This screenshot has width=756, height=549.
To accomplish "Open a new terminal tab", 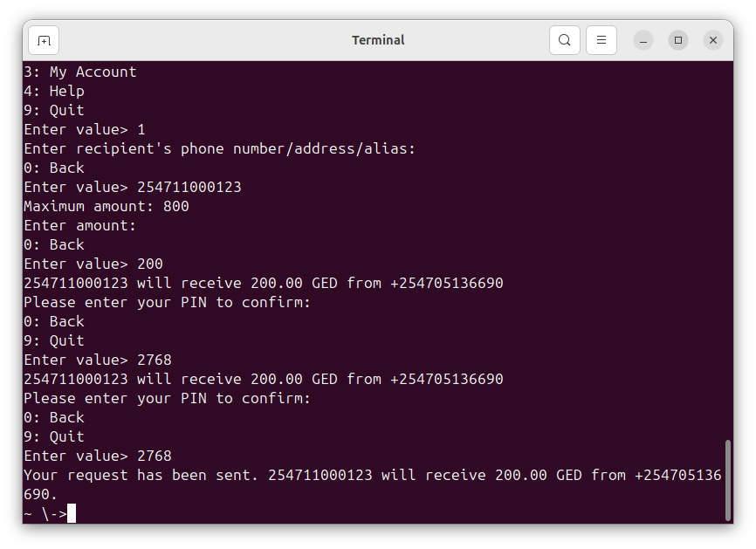I will [44, 40].
